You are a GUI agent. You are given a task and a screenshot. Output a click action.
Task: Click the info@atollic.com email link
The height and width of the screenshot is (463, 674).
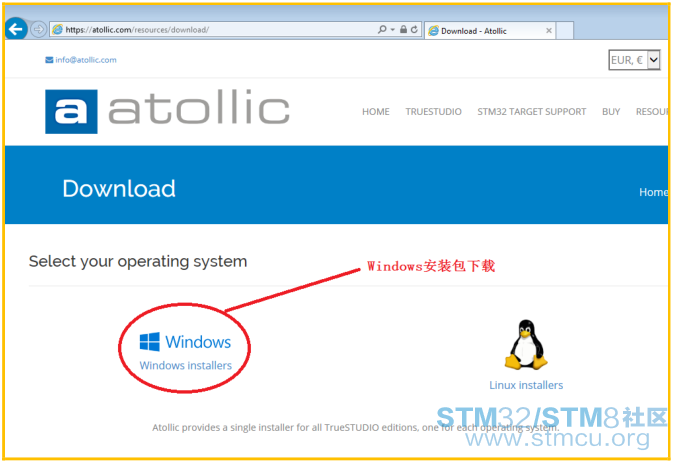[x=86, y=60]
